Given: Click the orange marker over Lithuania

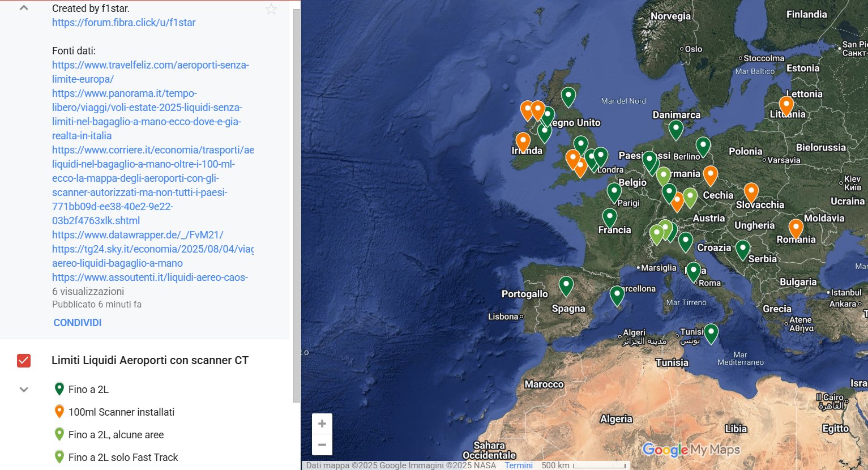Looking at the screenshot, I should pyautogui.click(x=786, y=105).
